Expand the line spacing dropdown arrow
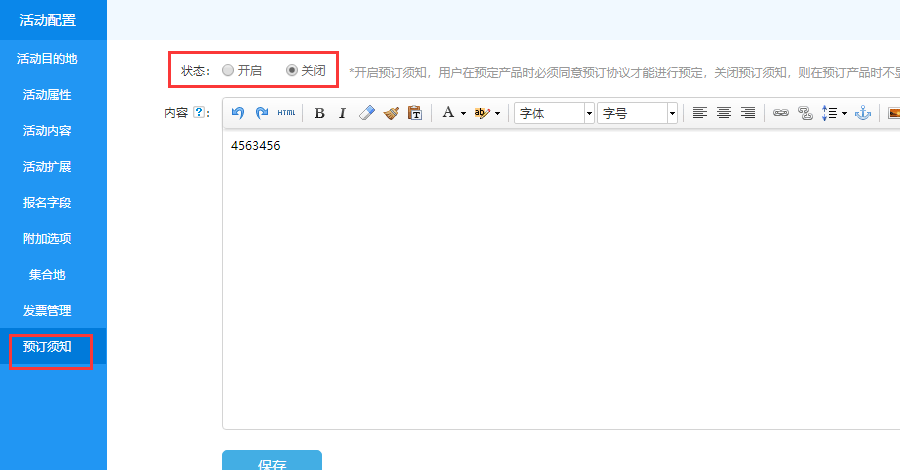This screenshot has width=900, height=470. (844, 113)
